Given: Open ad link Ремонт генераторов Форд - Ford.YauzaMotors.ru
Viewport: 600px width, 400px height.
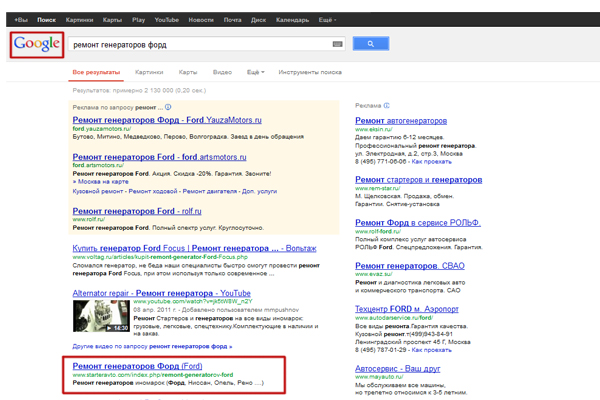Looking at the screenshot, I should 167,120.
